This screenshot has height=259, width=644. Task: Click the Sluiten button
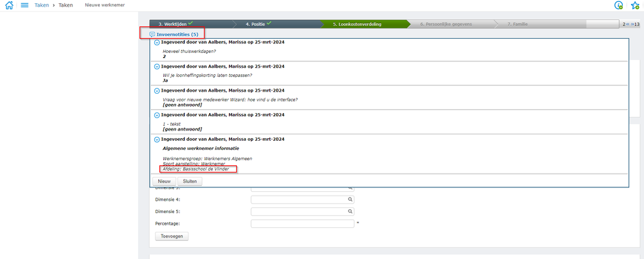click(x=190, y=181)
